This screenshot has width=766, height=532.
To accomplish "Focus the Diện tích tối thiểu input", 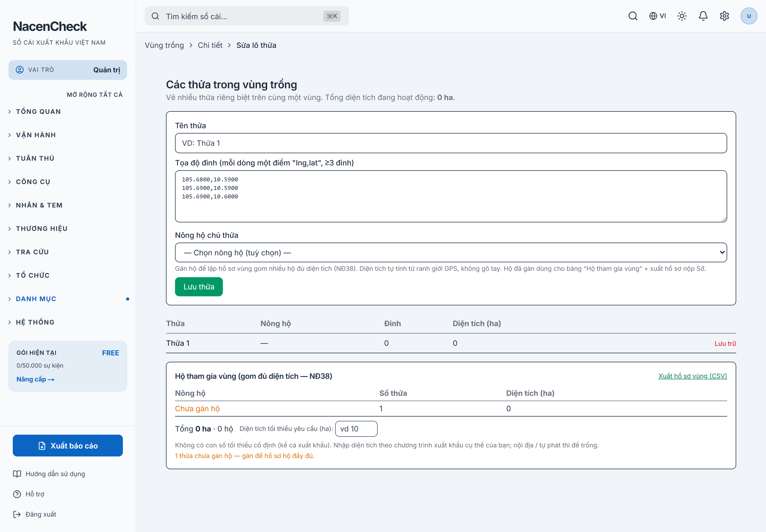I will pyautogui.click(x=356, y=429).
